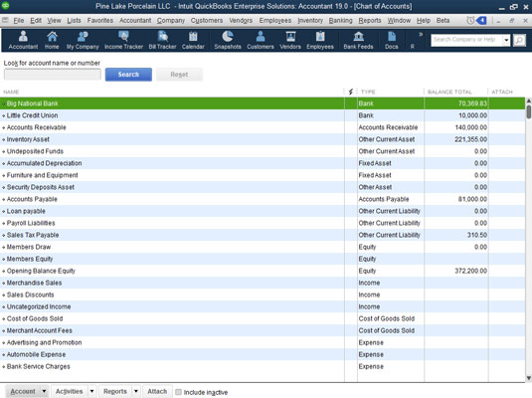Go to Home icon in toolbar

point(52,40)
